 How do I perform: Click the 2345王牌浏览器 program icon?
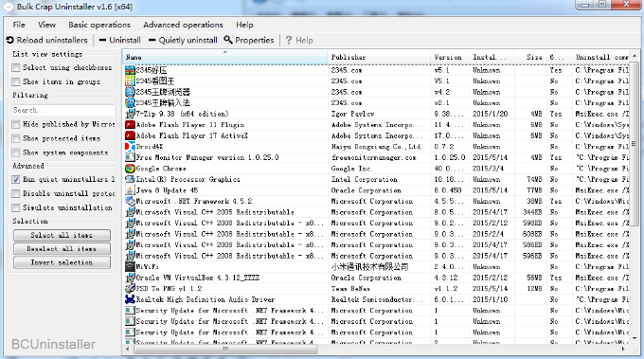coord(130,92)
